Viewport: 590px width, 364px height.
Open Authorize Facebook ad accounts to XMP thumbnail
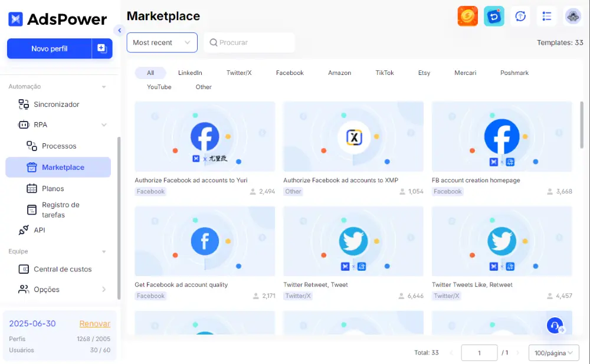tap(353, 137)
